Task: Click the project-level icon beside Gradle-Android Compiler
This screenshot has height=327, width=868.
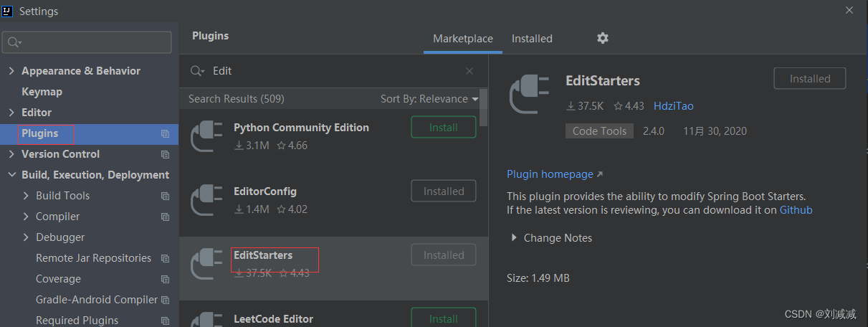Action: point(165,300)
